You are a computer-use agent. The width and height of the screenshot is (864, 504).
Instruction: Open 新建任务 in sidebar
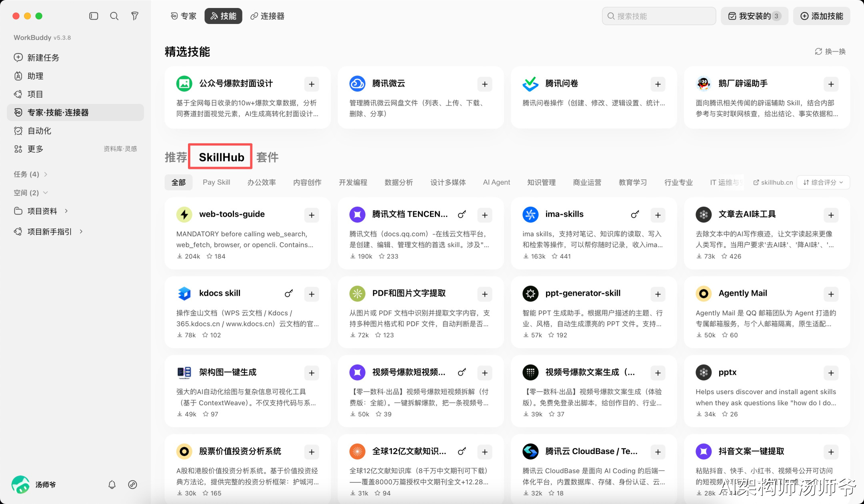click(x=75, y=58)
